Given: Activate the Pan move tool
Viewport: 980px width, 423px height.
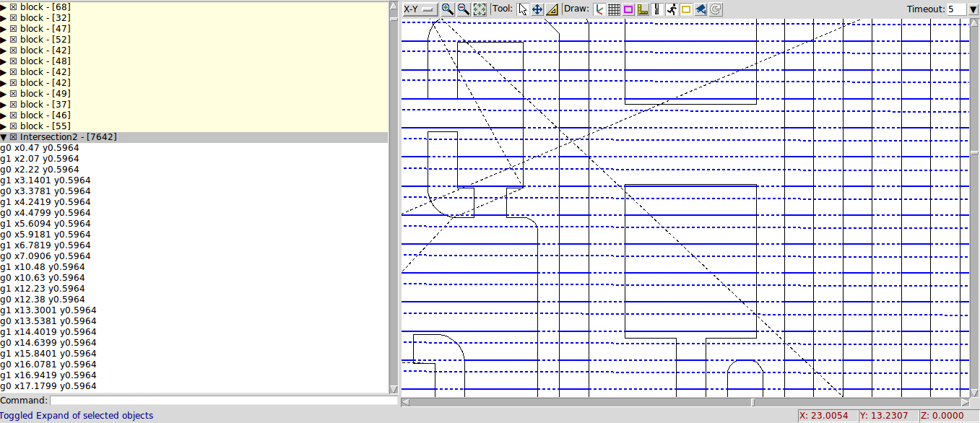Looking at the screenshot, I should (x=537, y=9).
